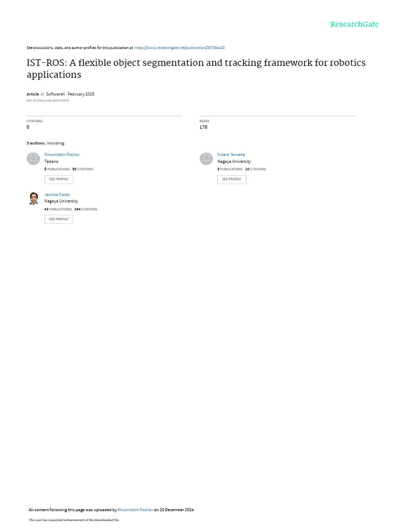
Task: Click the DOI text below Article line
Action: [48, 101]
